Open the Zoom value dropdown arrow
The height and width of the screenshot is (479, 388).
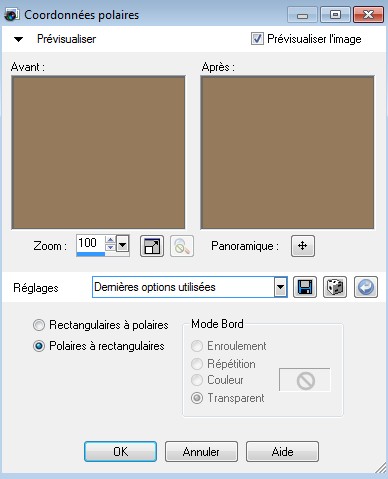click(123, 245)
